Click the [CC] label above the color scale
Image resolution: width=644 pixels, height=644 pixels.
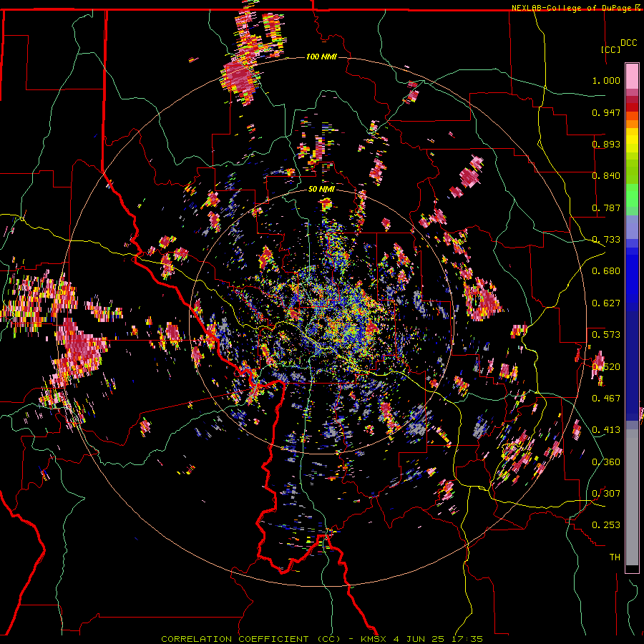tap(611, 49)
